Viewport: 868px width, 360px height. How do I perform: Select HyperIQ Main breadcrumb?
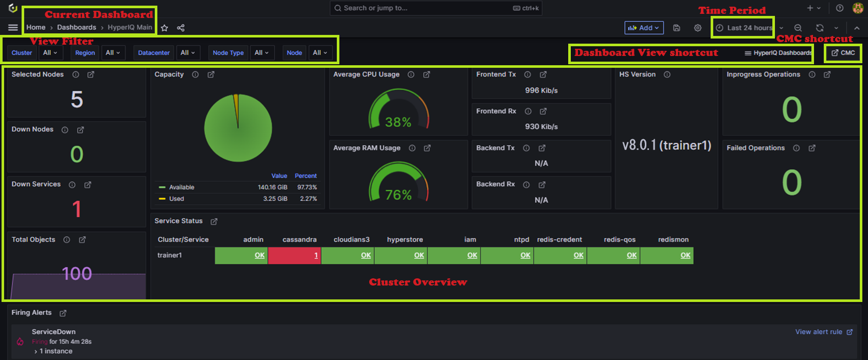[x=130, y=28]
